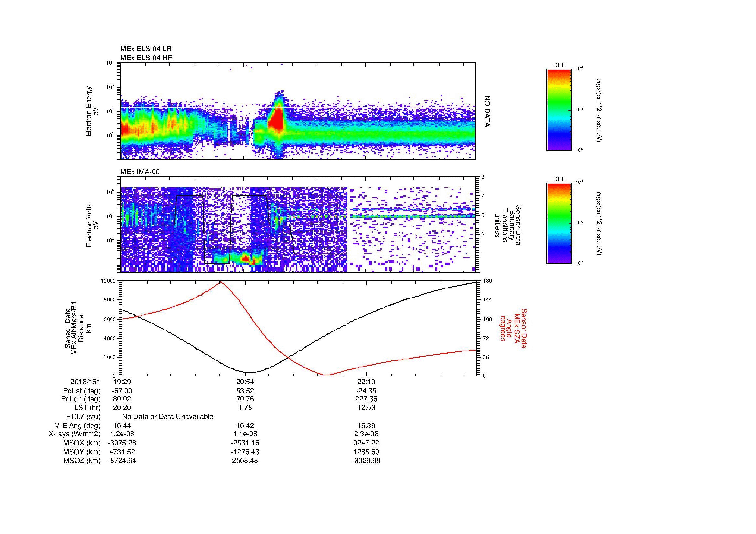The height and width of the screenshot is (534, 756).
Task: Click the MSOZ value 2568.48
Action: coord(245,461)
